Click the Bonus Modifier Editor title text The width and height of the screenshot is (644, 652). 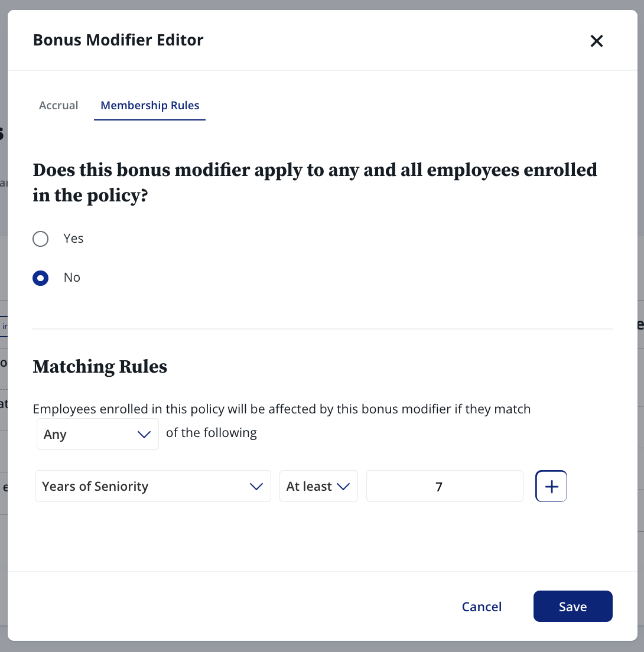[x=118, y=40]
